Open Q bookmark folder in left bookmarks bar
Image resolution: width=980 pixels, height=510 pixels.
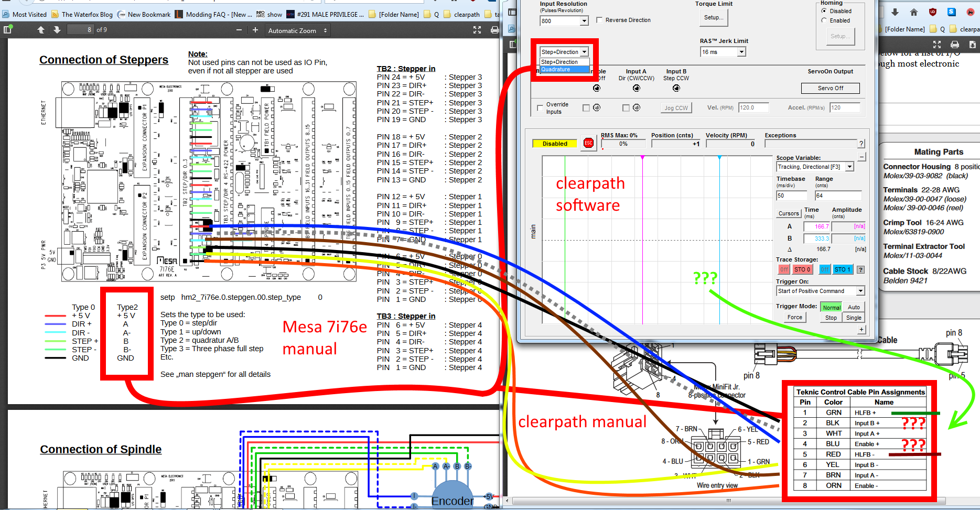coord(431,14)
